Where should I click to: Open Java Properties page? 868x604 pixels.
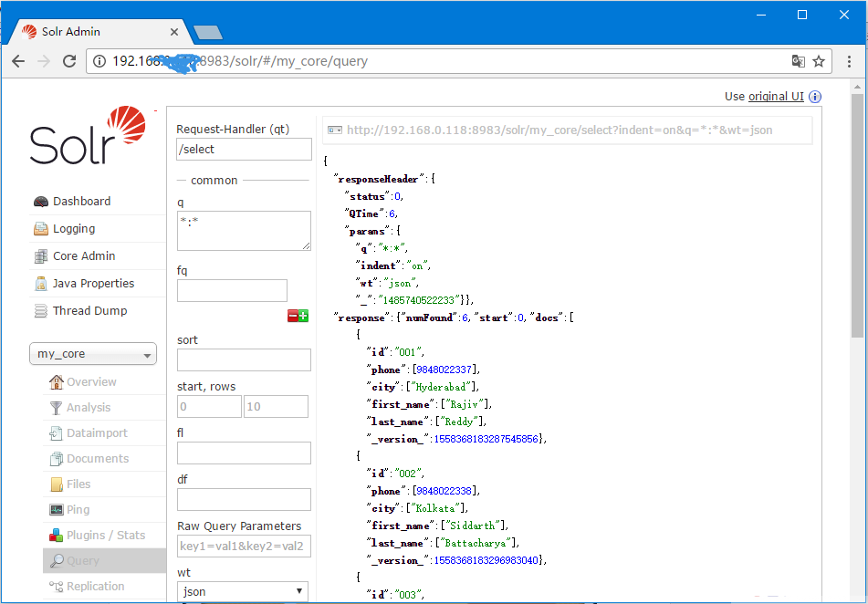click(x=93, y=284)
